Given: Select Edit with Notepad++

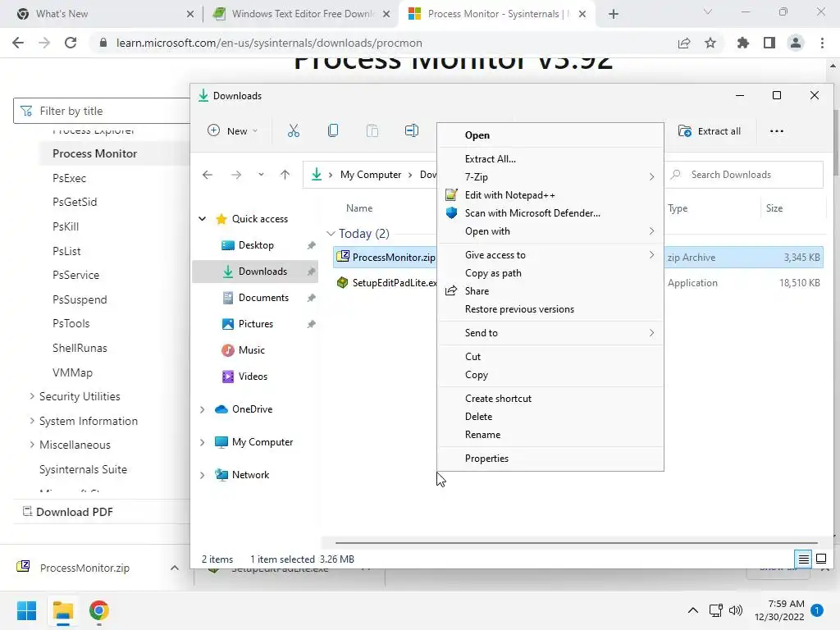Looking at the screenshot, I should [x=550, y=195].
